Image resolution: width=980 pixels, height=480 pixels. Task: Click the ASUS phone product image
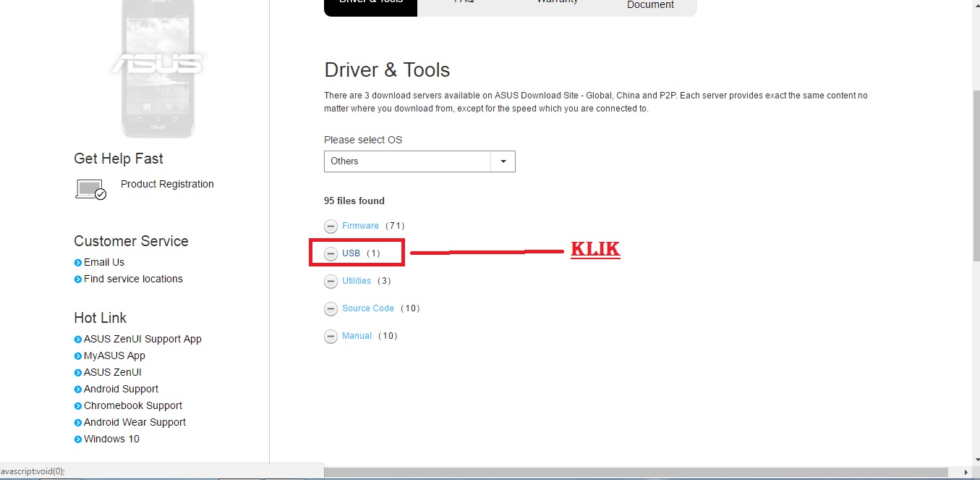[157, 69]
